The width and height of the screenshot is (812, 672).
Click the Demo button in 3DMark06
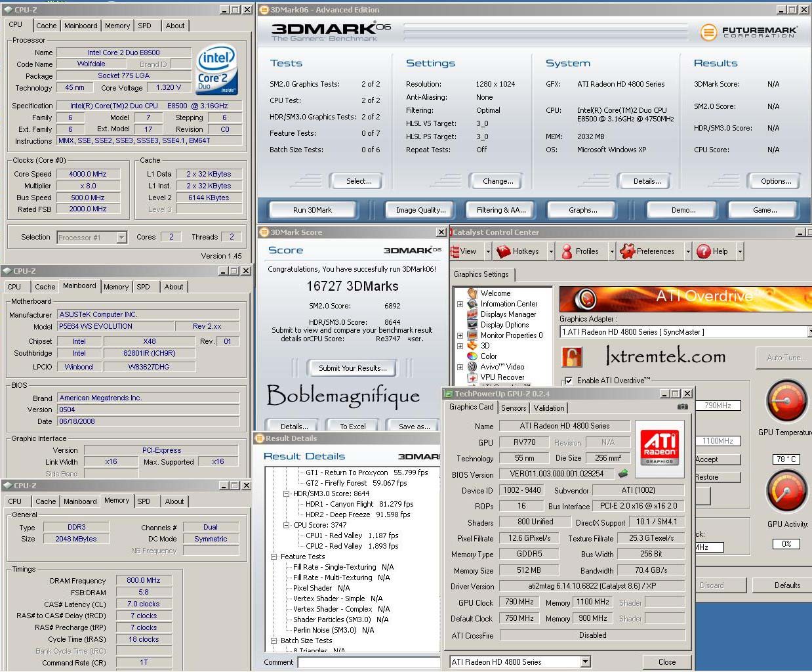tap(683, 210)
